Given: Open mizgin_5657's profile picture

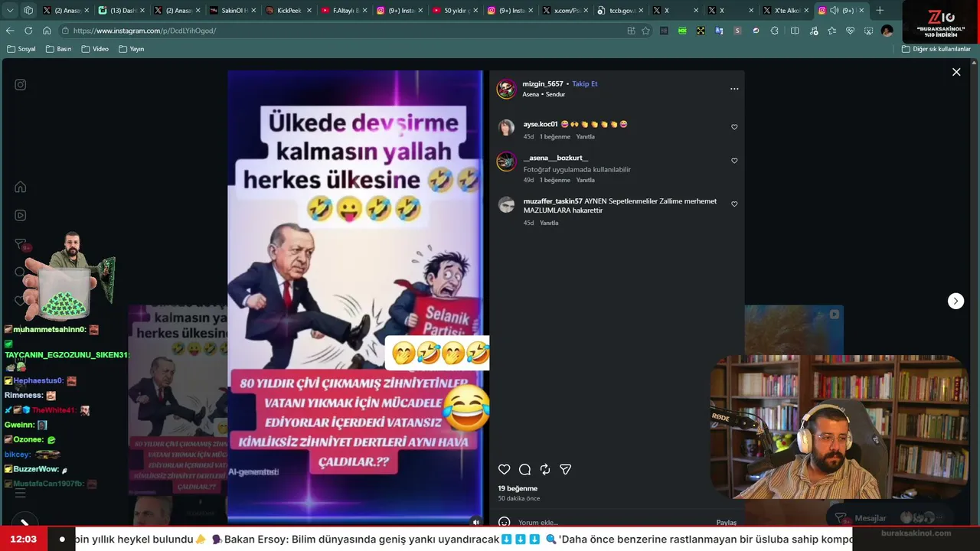Looking at the screenshot, I should (506, 89).
